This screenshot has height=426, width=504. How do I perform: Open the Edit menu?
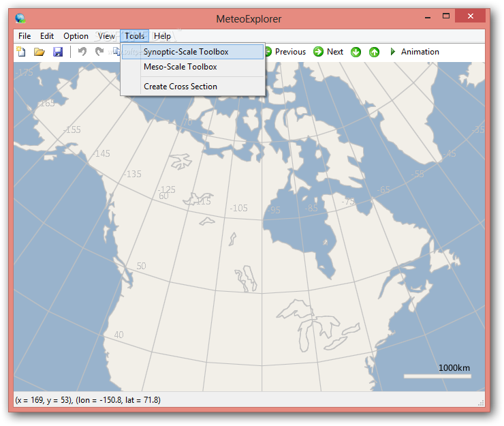point(46,36)
